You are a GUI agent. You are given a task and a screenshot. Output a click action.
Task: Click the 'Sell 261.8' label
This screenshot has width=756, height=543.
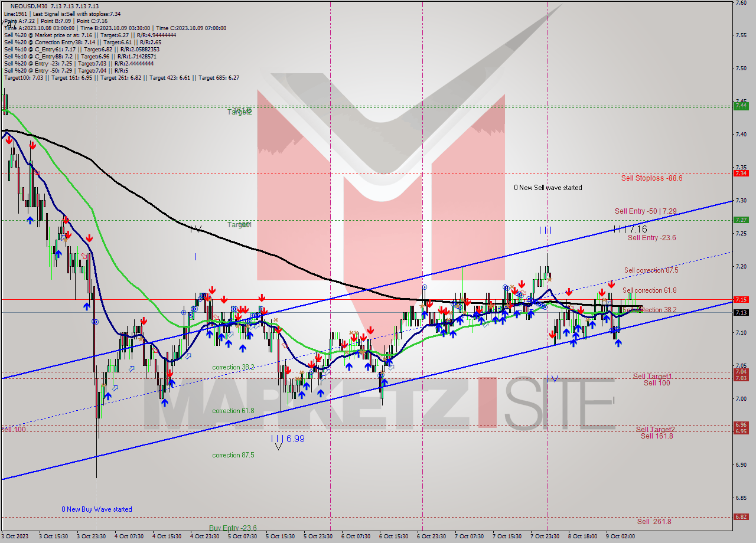tap(654, 522)
